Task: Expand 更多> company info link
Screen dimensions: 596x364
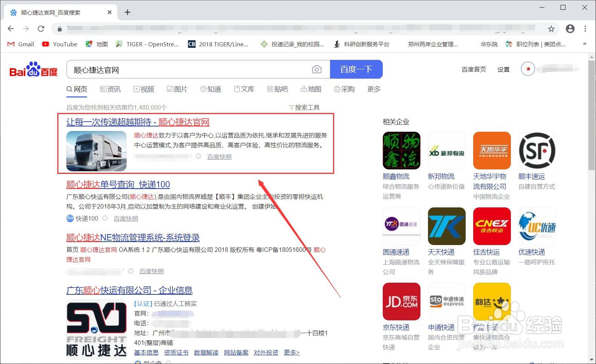Action: (x=292, y=352)
